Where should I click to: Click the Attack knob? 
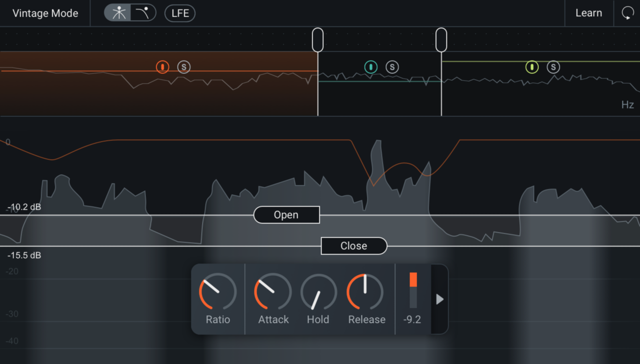(272, 292)
